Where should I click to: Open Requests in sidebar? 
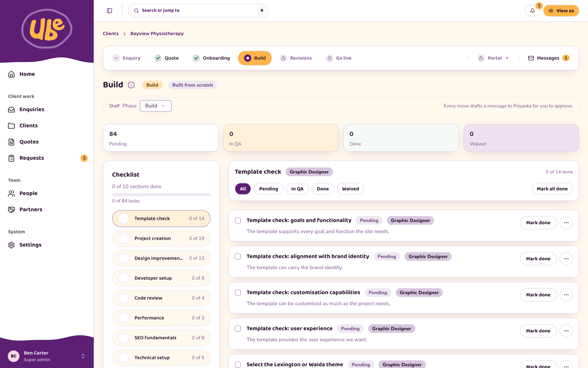click(x=47, y=158)
